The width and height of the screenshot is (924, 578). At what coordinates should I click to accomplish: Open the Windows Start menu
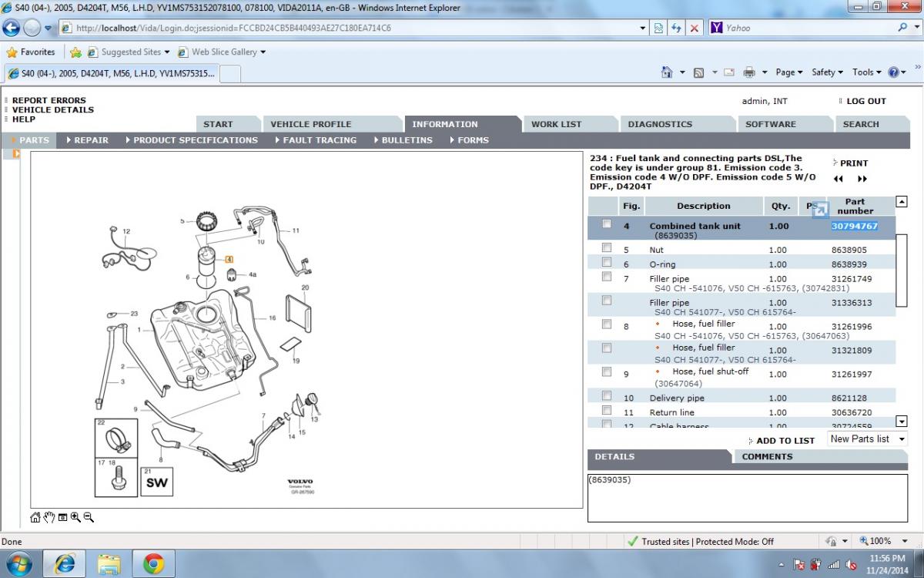coord(18,563)
